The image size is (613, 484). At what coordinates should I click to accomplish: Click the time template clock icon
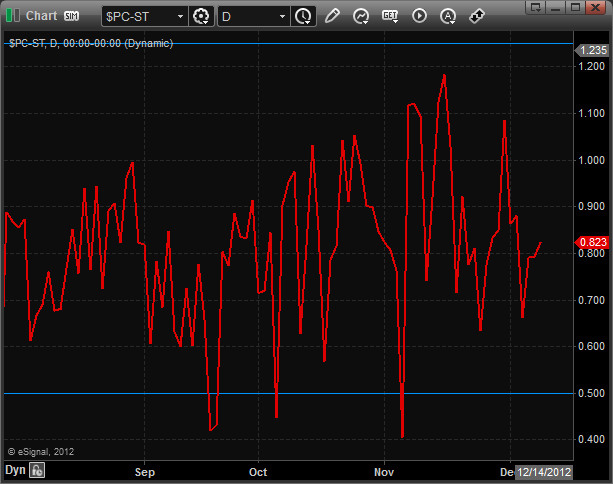coord(303,16)
